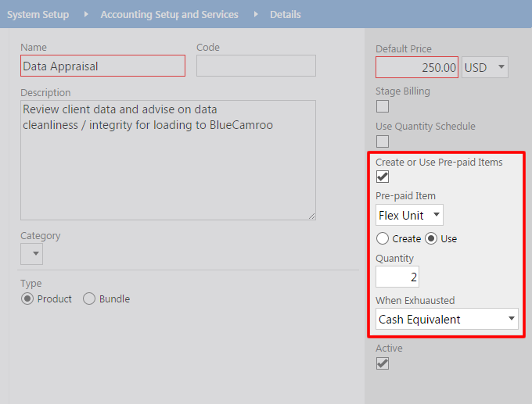This screenshot has height=404, width=532.
Task: Click the empty Code field
Action: click(256, 66)
